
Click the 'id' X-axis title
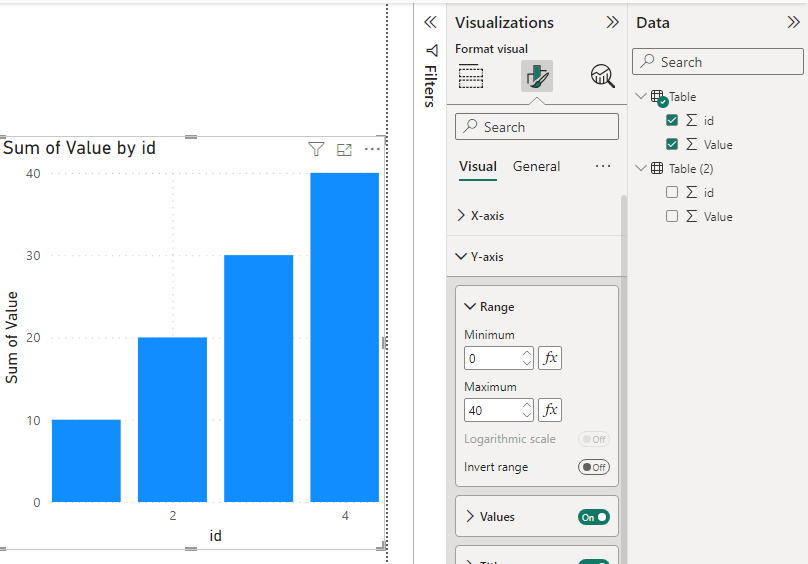click(215, 536)
